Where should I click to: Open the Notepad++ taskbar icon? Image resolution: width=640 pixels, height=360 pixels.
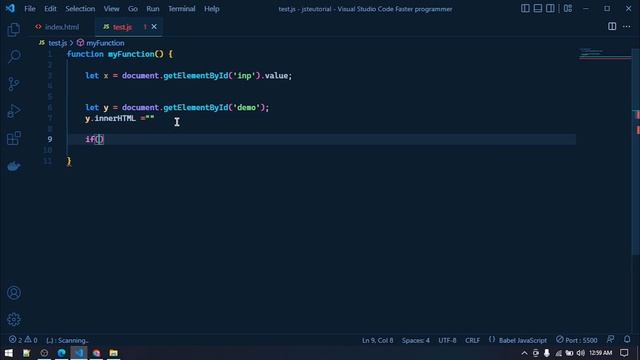pos(27,353)
